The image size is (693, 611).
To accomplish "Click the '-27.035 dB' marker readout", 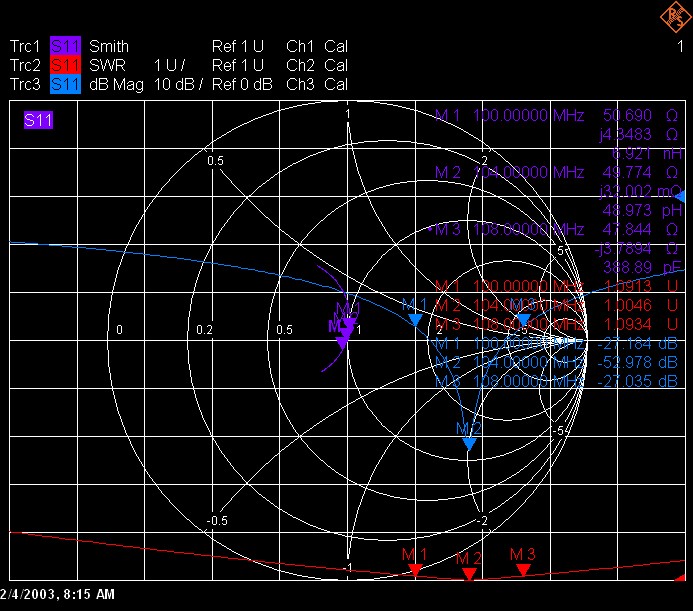I will coord(638,381).
